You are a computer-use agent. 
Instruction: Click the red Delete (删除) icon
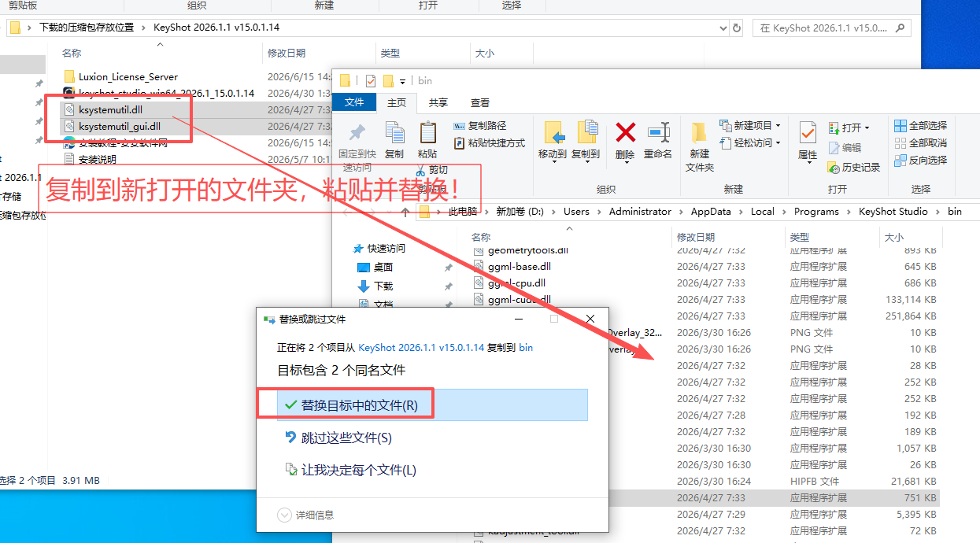pyautogui.click(x=626, y=132)
